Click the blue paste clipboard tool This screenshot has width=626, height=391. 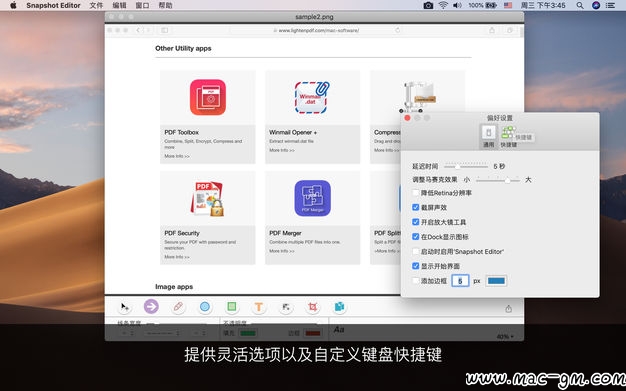[x=339, y=307]
